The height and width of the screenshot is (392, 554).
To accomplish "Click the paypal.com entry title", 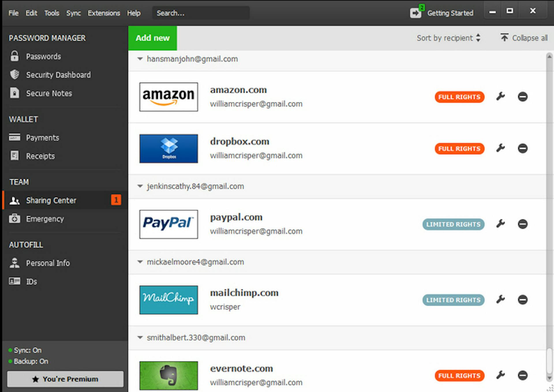I will [x=236, y=217].
